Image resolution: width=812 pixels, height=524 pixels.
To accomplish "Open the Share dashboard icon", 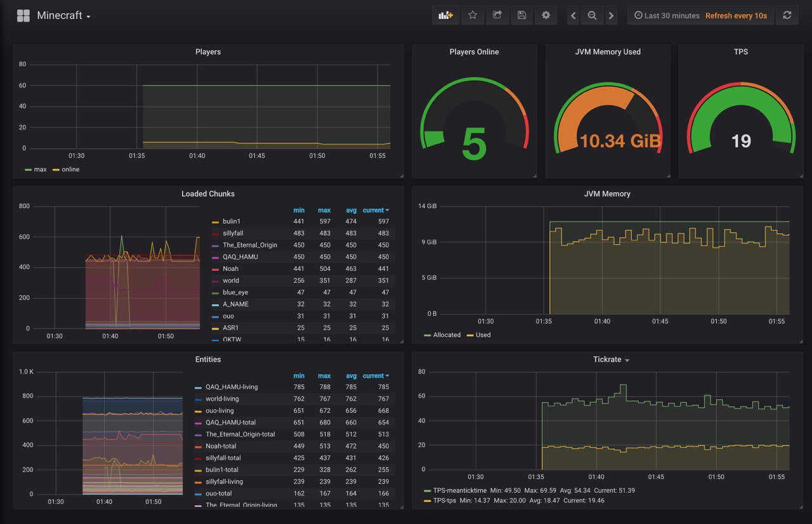I will pyautogui.click(x=497, y=15).
